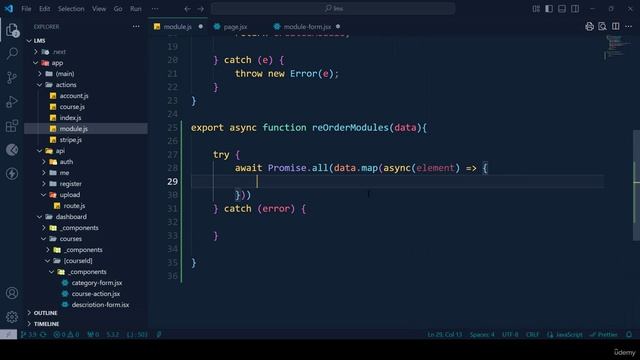The height and width of the screenshot is (360, 640).
Task: Click the remote window indicator in status bar
Action: [8, 334]
